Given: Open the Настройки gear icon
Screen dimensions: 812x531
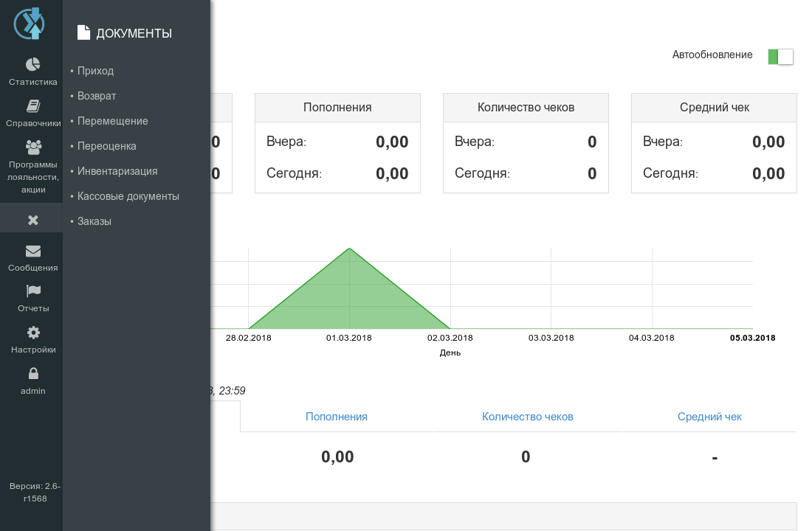Looking at the screenshot, I should point(33,333).
